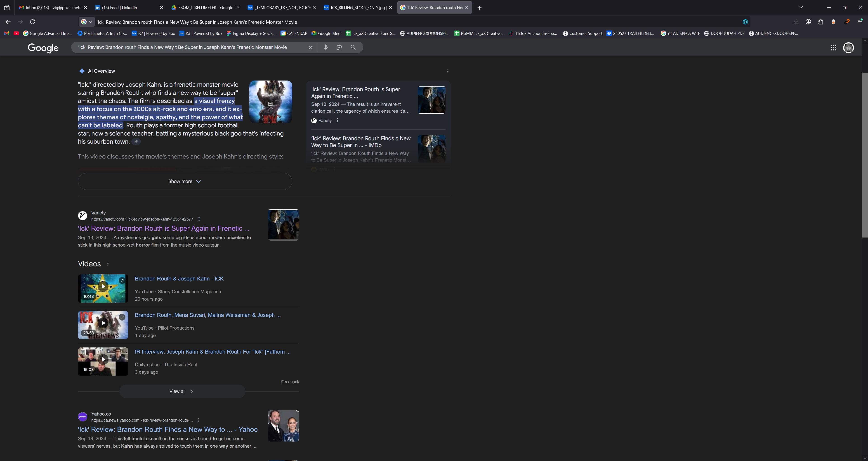Open YT AD SPECS WTF bookmark
Viewport: 868px width, 461px height.
[680, 33]
